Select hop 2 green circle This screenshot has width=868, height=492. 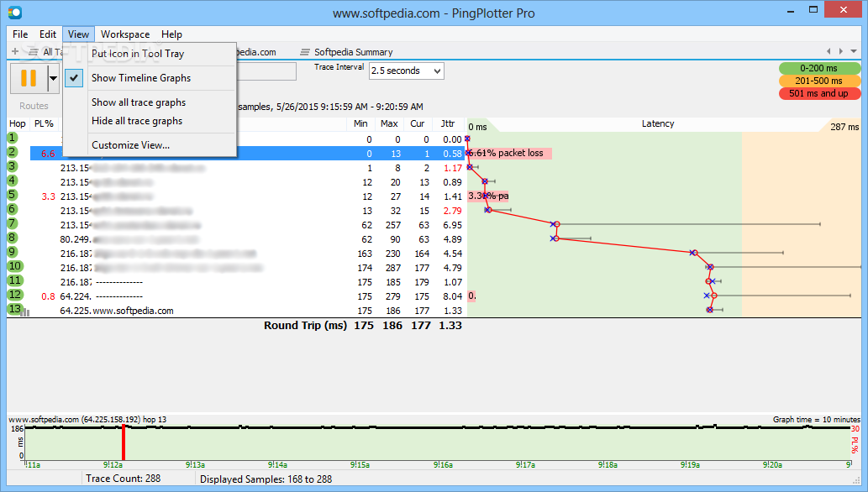click(x=13, y=152)
